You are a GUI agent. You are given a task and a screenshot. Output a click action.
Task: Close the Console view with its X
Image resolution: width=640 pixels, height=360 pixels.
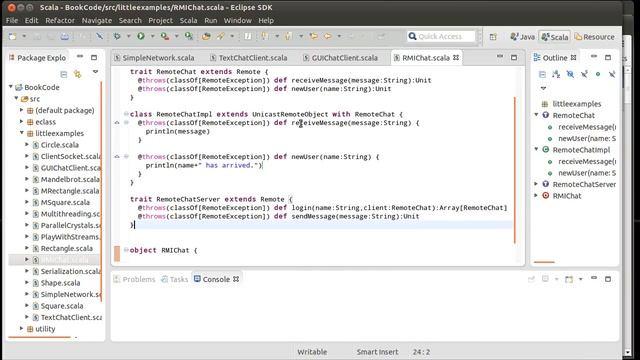tap(236, 279)
